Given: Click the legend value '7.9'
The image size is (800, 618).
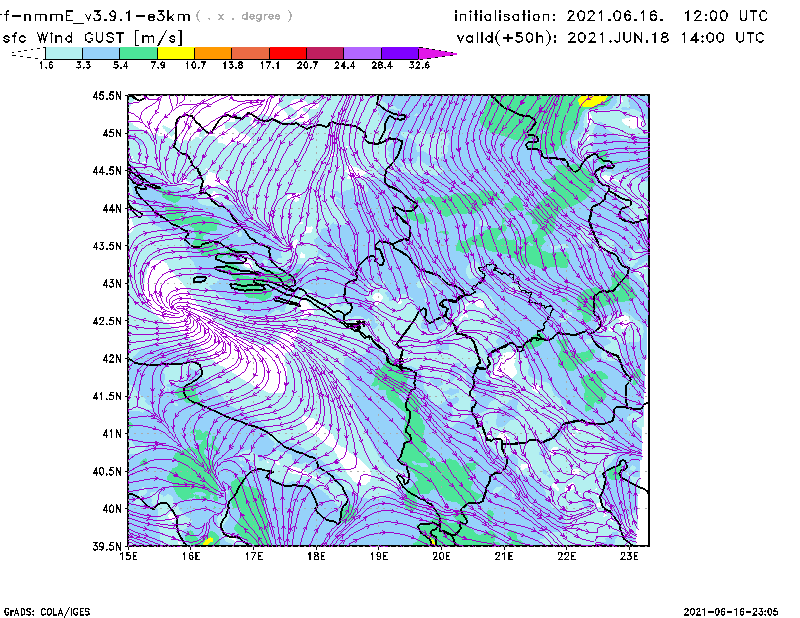Looking at the screenshot, I should coord(158,65).
